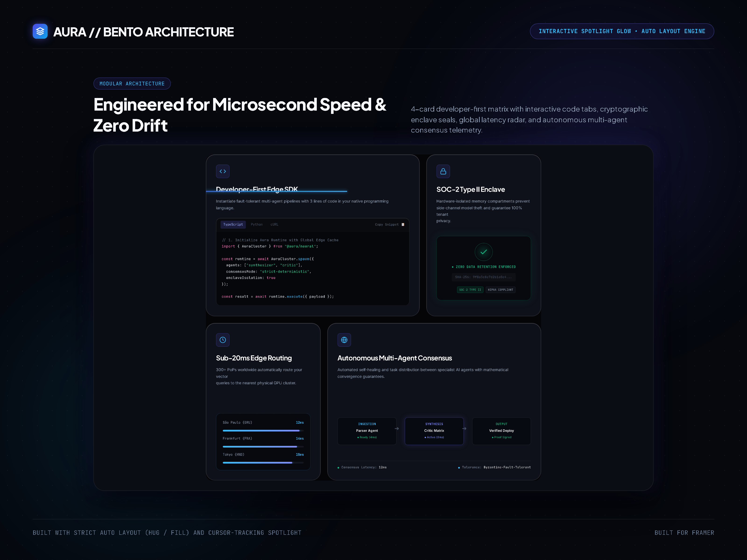Click the Frankfurt latency progress bar
Image resolution: width=747 pixels, height=560 pixels.
pos(263,447)
